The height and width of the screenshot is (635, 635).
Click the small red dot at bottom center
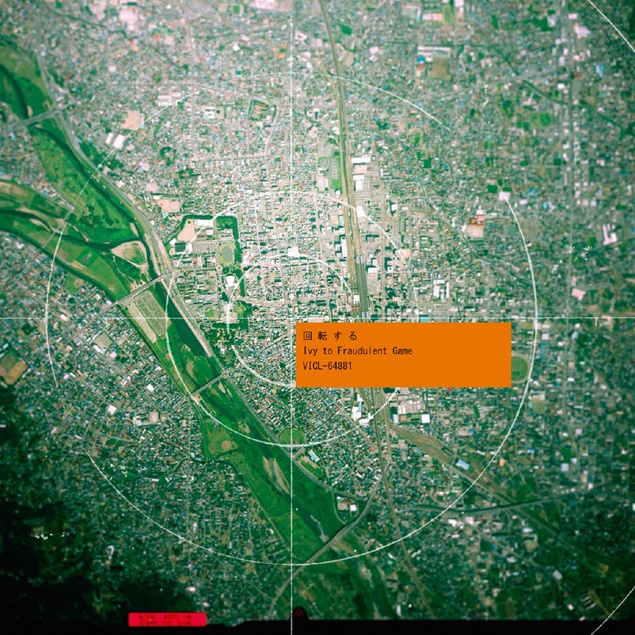point(297,613)
